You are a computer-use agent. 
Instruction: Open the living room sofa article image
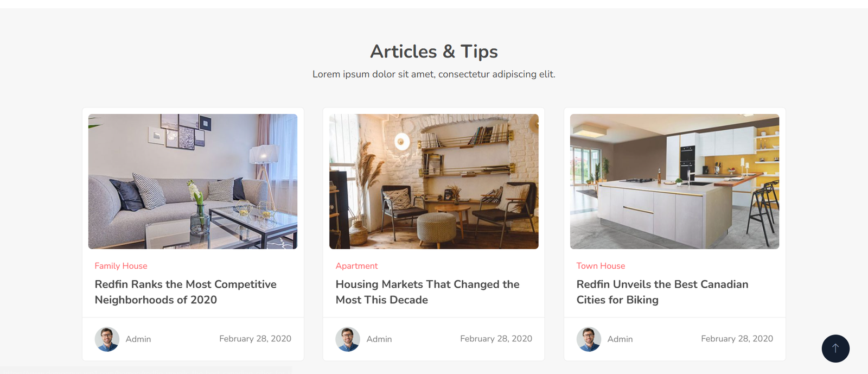193,181
